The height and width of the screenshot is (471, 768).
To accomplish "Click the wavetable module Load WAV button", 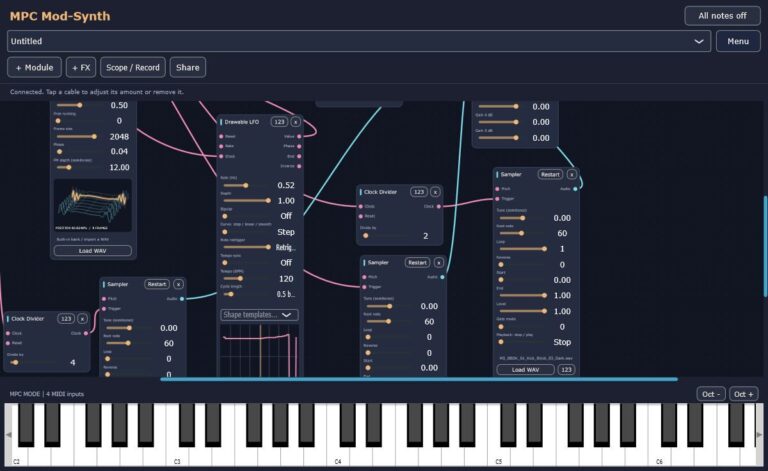I will [93, 251].
